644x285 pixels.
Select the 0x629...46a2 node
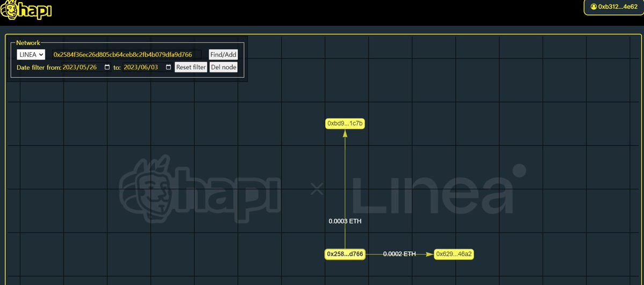[454, 254]
